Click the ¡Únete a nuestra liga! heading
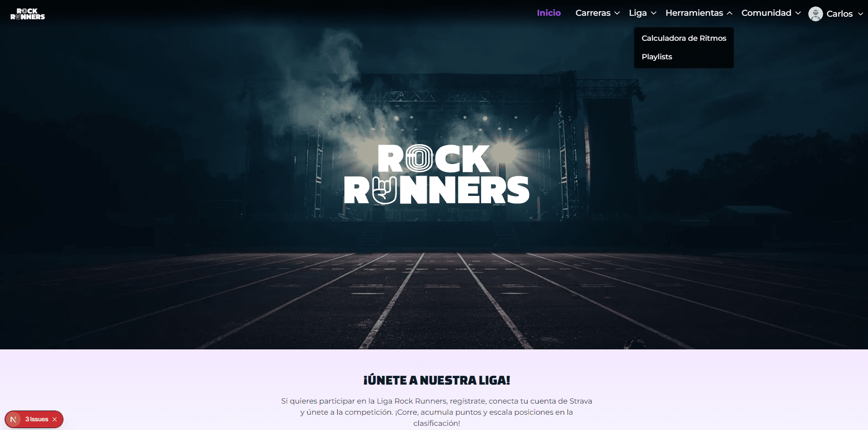This screenshot has height=430, width=868. click(x=436, y=380)
